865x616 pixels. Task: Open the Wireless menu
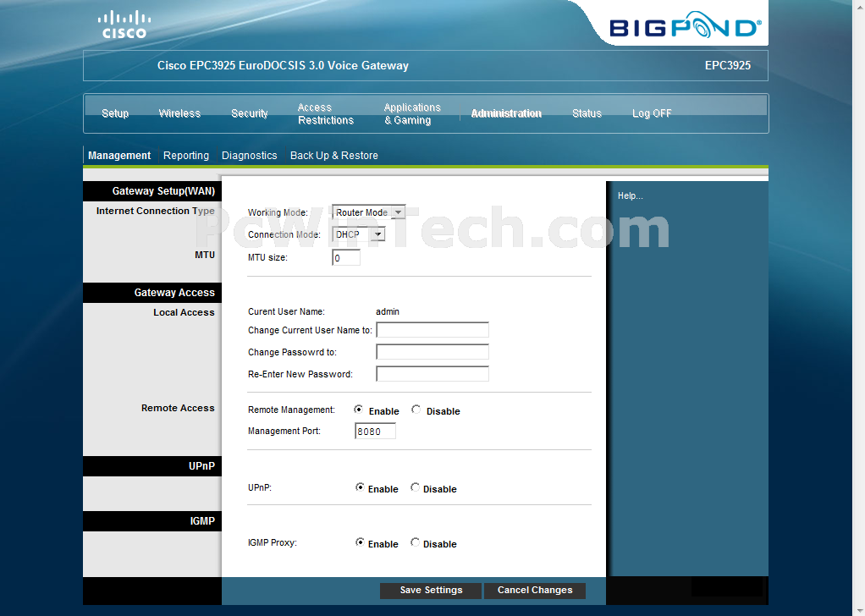(179, 113)
